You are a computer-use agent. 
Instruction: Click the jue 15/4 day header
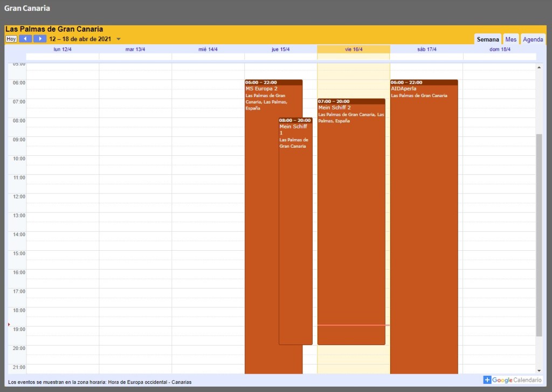pyautogui.click(x=280, y=50)
